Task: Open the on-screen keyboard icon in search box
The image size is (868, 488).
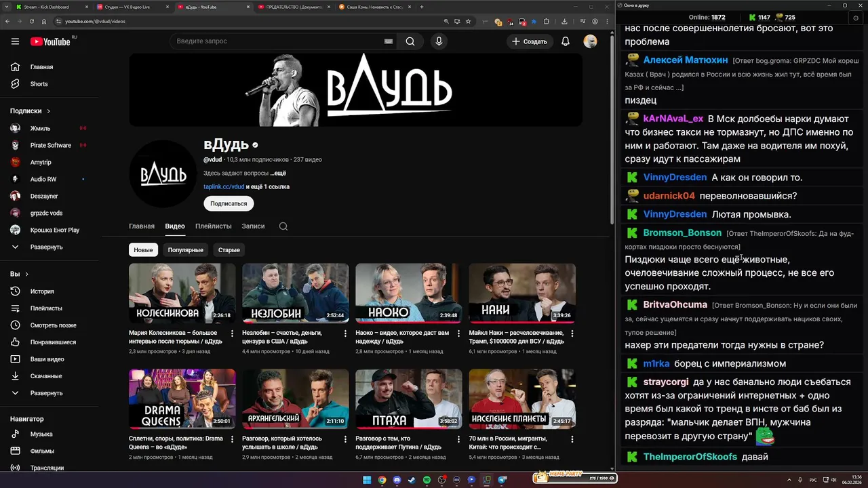Action: tap(389, 41)
